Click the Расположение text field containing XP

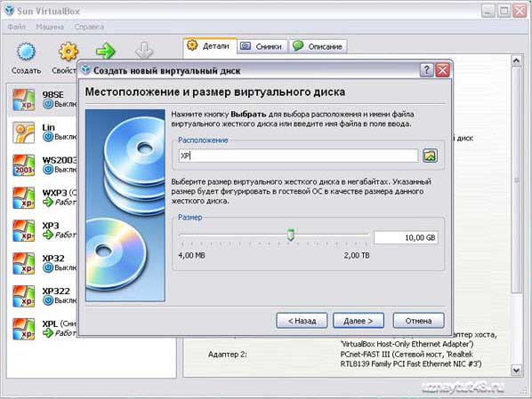click(x=299, y=156)
